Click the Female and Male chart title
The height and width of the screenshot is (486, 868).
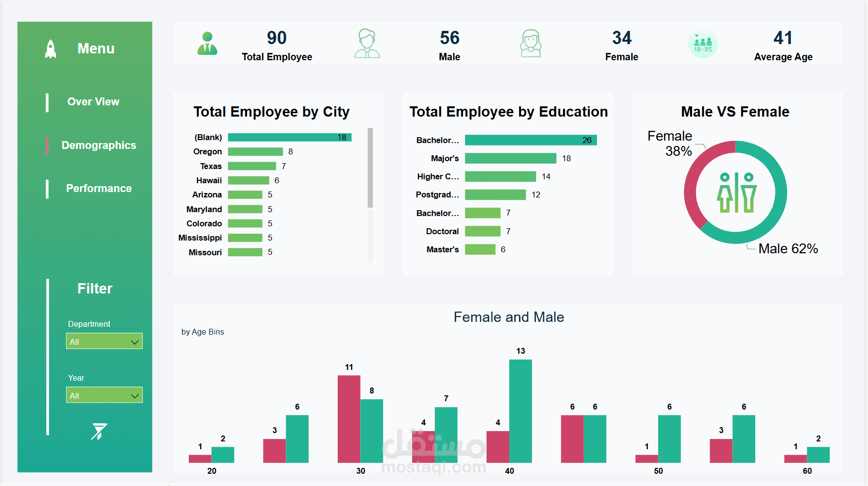[509, 317]
